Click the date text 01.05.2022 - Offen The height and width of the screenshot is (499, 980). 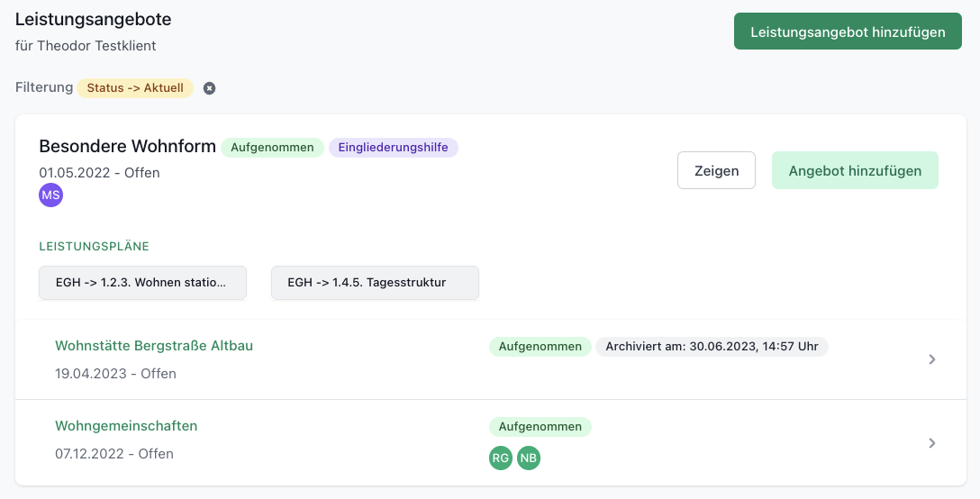(99, 173)
